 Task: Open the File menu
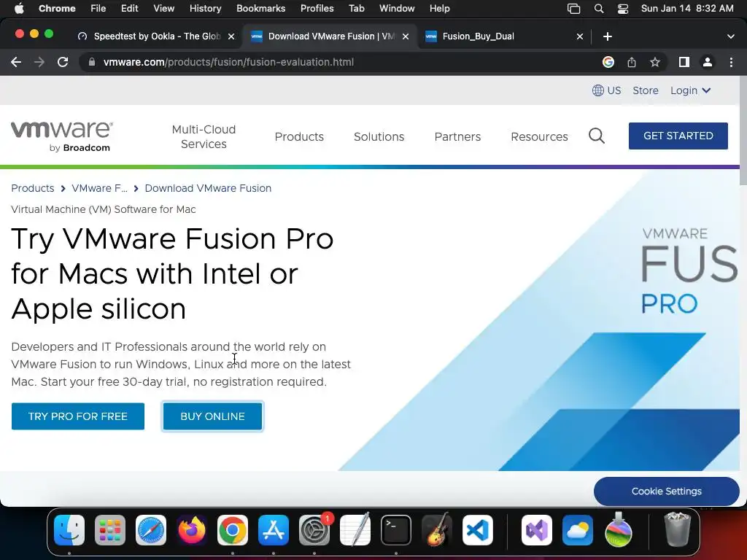click(98, 9)
